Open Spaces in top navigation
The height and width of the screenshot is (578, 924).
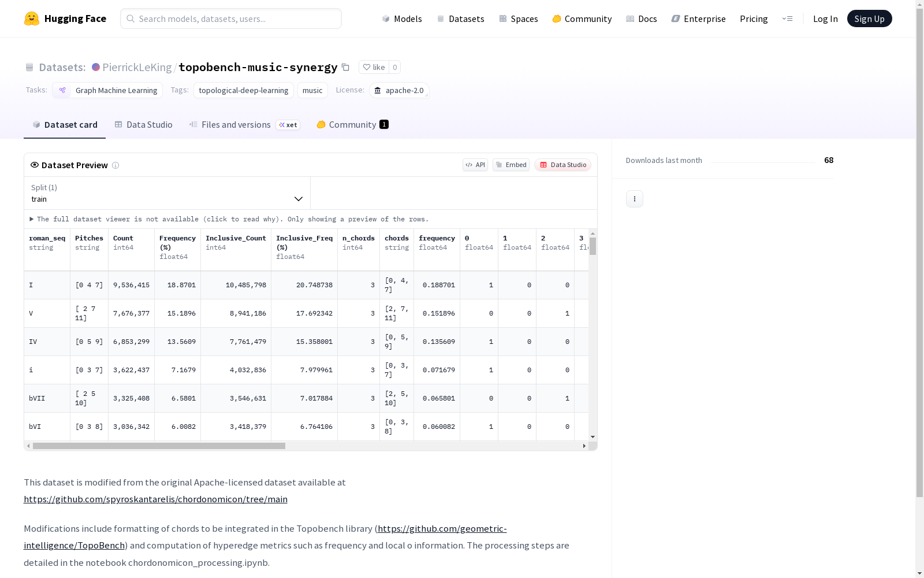(519, 18)
